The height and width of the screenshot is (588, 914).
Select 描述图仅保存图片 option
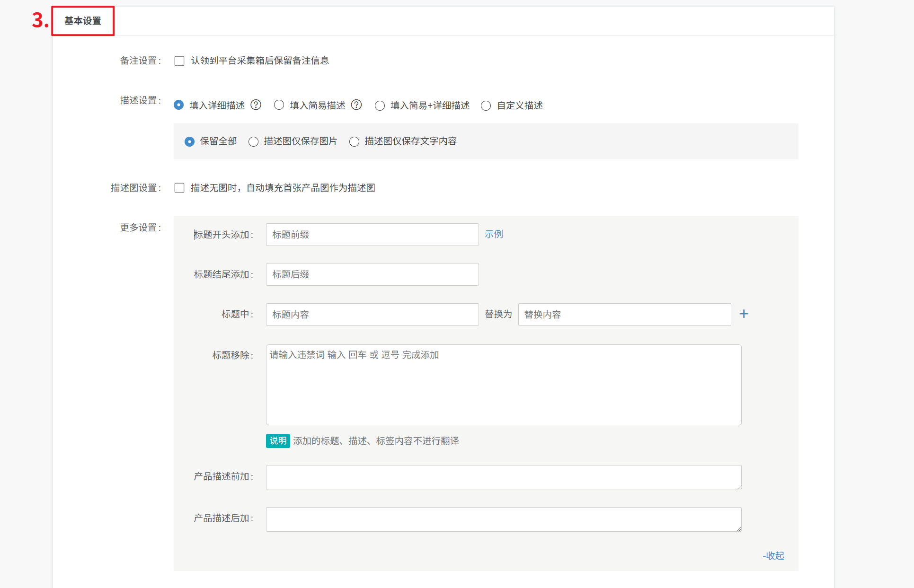254,141
